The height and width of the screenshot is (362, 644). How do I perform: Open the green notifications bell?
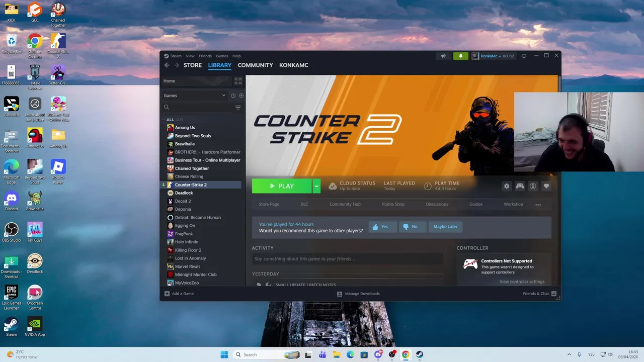[x=460, y=56]
